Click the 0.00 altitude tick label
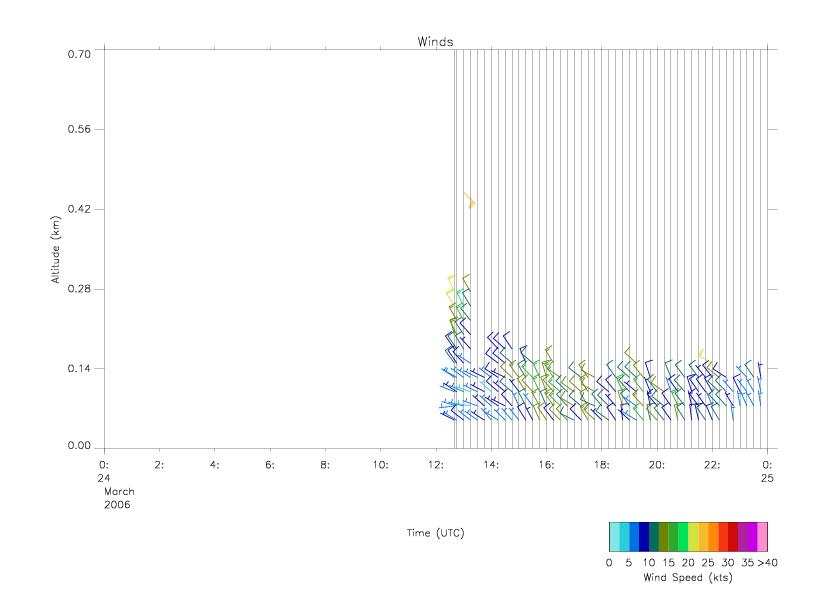Screen dimensions: 827x611 point(79,445)
